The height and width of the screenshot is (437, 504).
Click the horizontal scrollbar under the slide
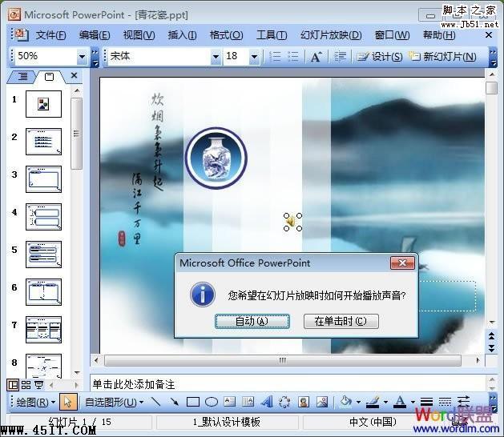[283, 360]
